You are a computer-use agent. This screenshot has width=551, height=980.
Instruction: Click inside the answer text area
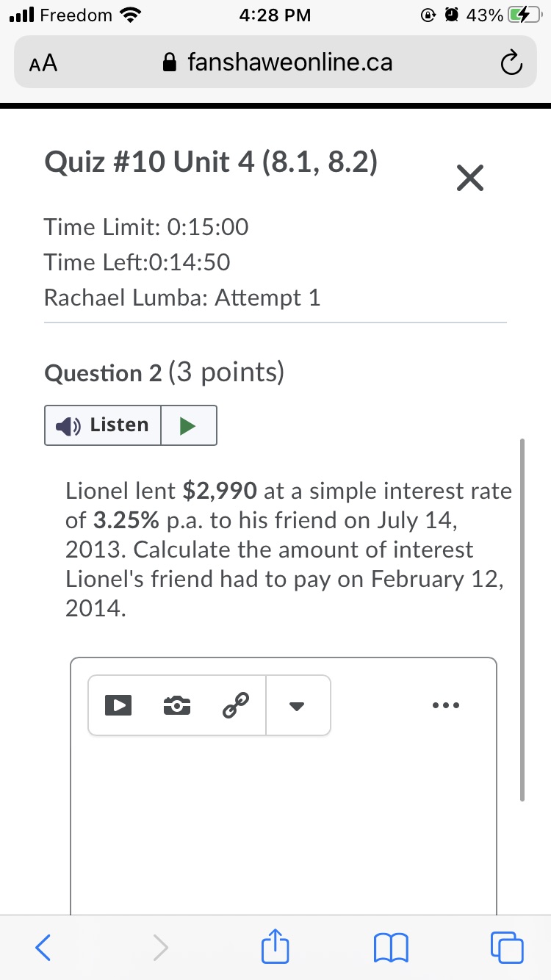283,823
